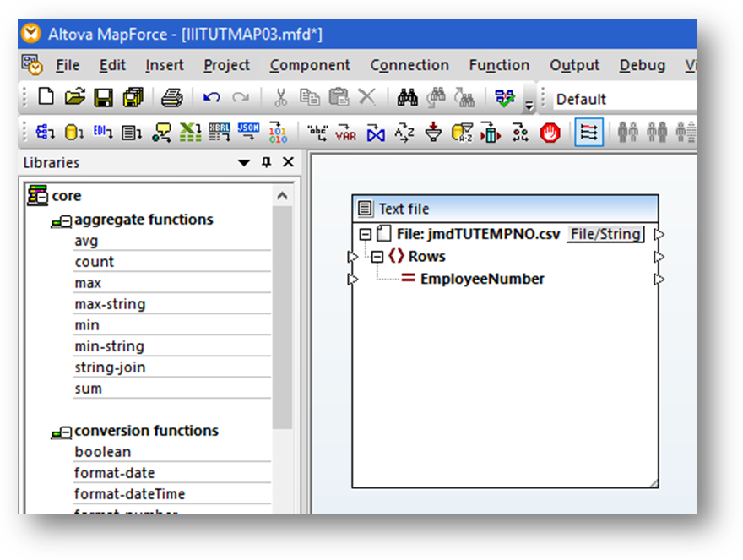Close the Libraries panel
This screenshot has height=560, width=743.
288,162
